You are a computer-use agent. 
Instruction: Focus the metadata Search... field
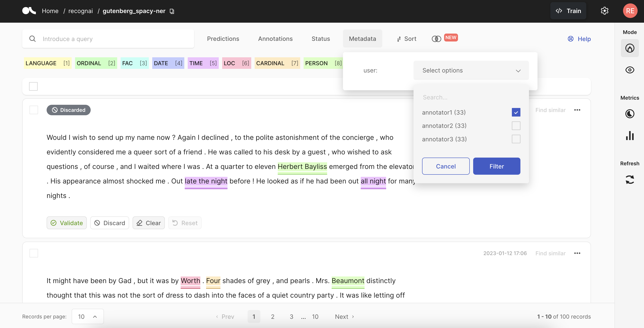(471, 97)
